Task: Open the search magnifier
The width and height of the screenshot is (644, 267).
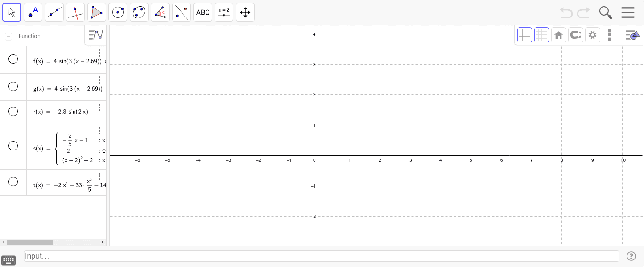Action: point(606,13)
